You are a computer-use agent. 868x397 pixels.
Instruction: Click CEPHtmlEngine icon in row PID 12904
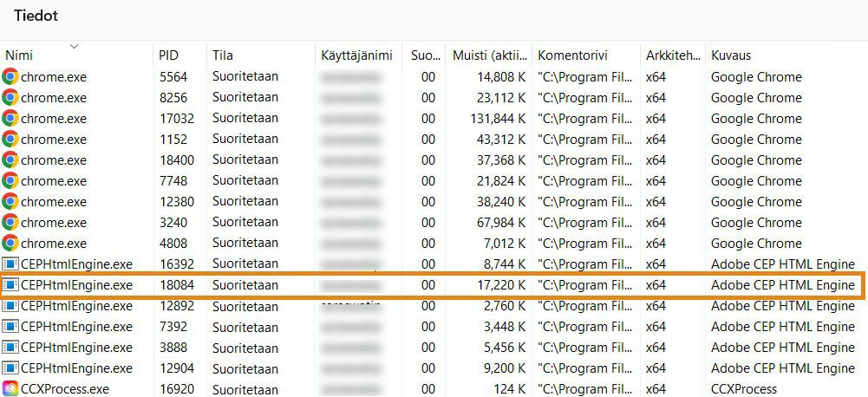(10, 368)
